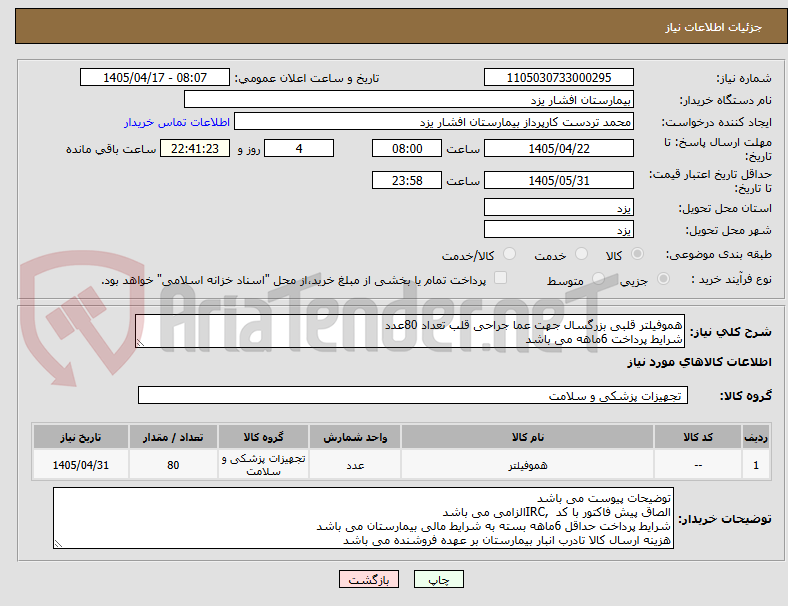
Task: Toggle the اسناد خزانه اسلامی payment checkbox
Action: tap(501, 278)
